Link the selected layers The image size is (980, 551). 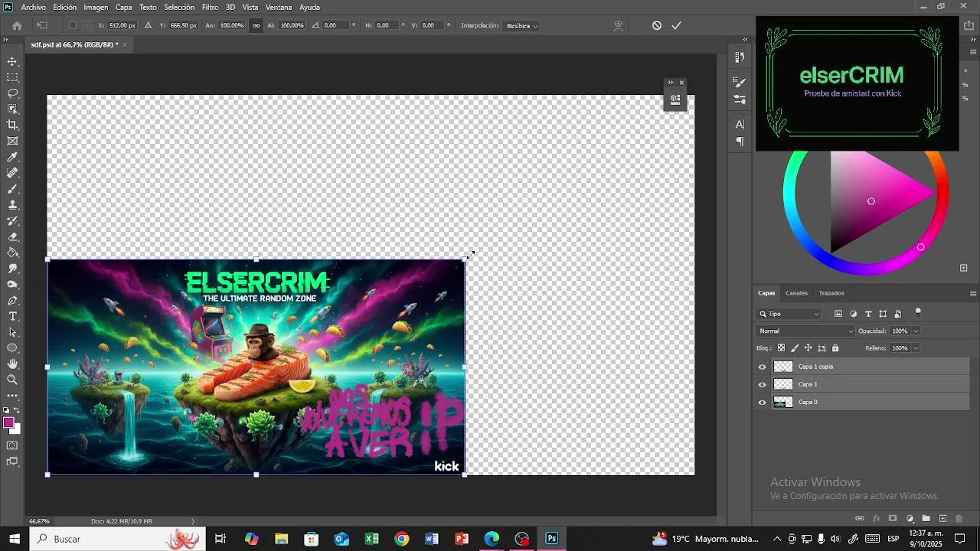tap(860, 519)
